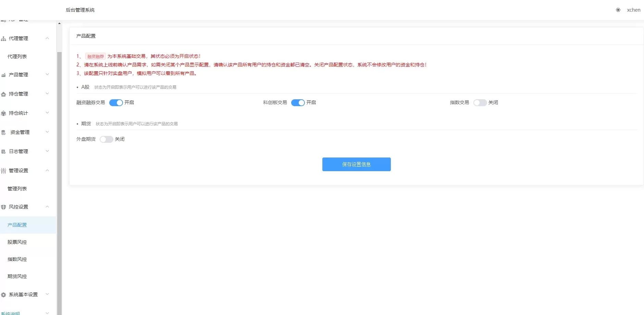This screenshot has height=315, width=644.
Task: Expand the 产品管理 chevron arrow
Action: tap(47, 74)
